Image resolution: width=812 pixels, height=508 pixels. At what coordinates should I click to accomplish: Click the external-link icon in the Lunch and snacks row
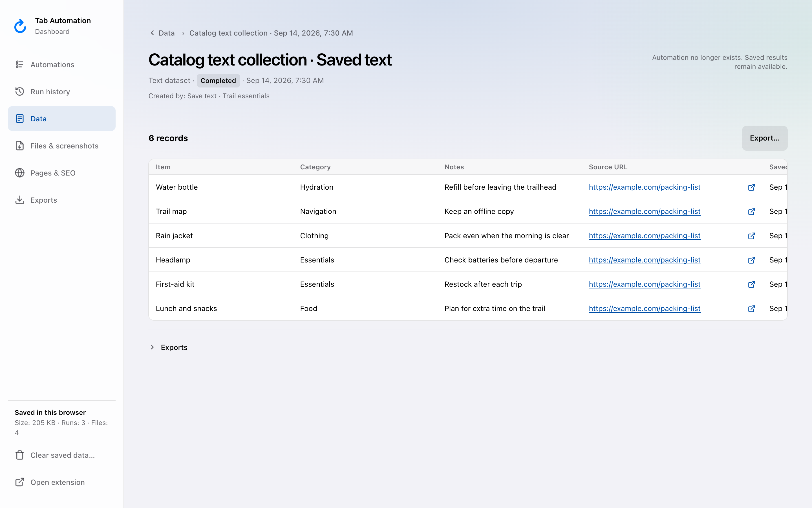752,308
